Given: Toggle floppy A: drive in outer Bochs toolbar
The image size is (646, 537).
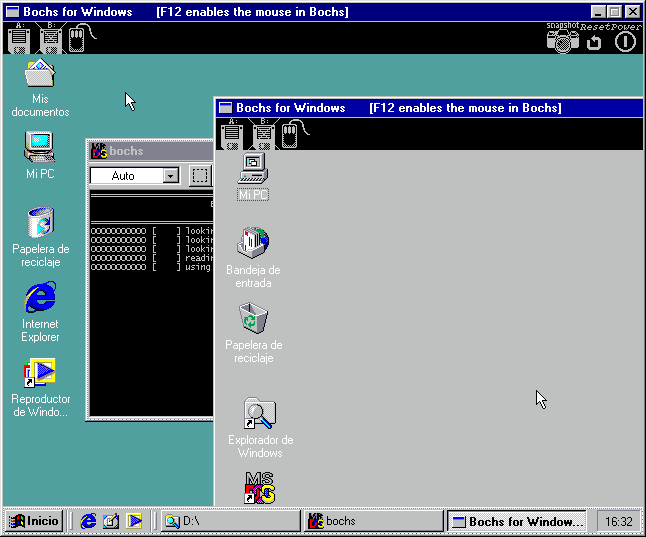Looking at the screenshot, I should [18, 39].
